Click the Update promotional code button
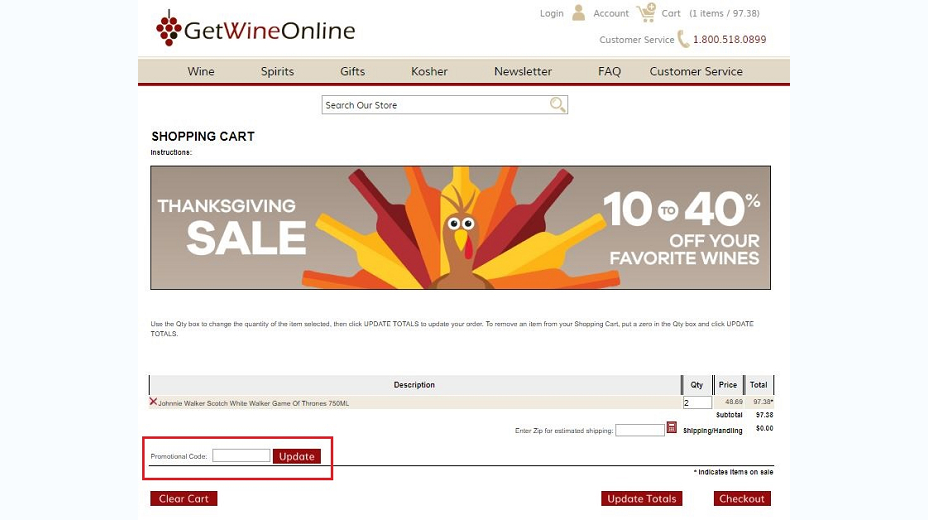This screenshot has width=928, height=520. tap(297, 456)
